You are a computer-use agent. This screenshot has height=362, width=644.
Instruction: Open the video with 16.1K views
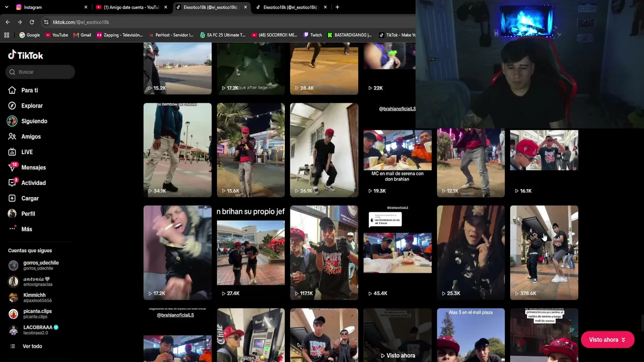click(x=544, y=162)
